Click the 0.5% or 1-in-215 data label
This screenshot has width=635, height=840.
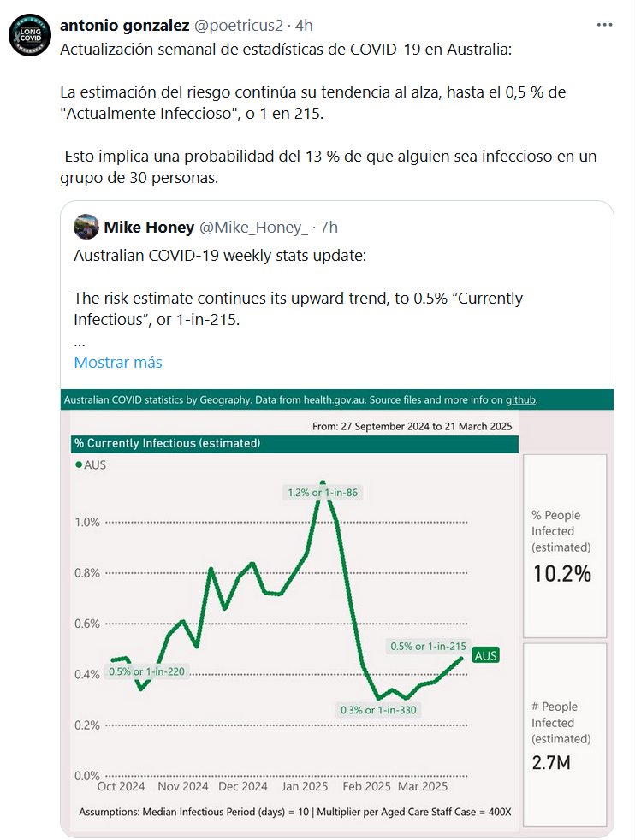pos(428,647)
